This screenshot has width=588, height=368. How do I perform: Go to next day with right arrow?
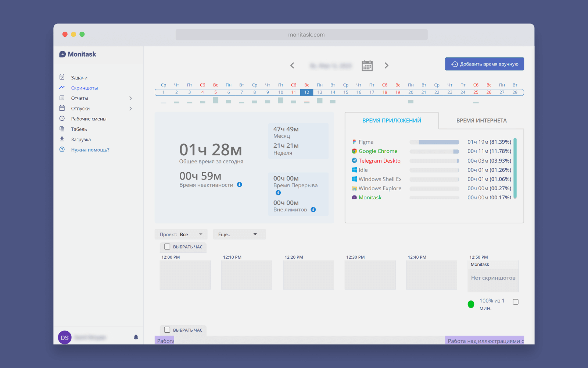click(386, 66)
